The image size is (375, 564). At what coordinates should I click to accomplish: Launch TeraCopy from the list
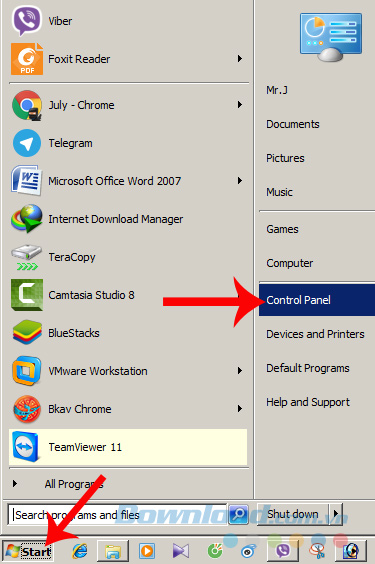tap(129, 257)
